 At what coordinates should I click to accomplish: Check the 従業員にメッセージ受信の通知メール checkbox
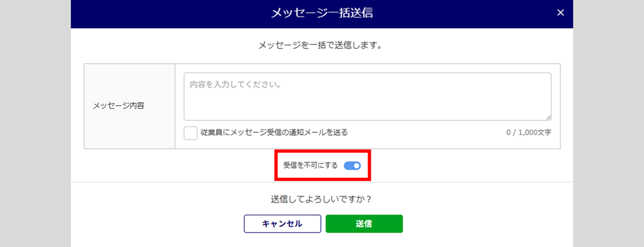tap(190, 132)
